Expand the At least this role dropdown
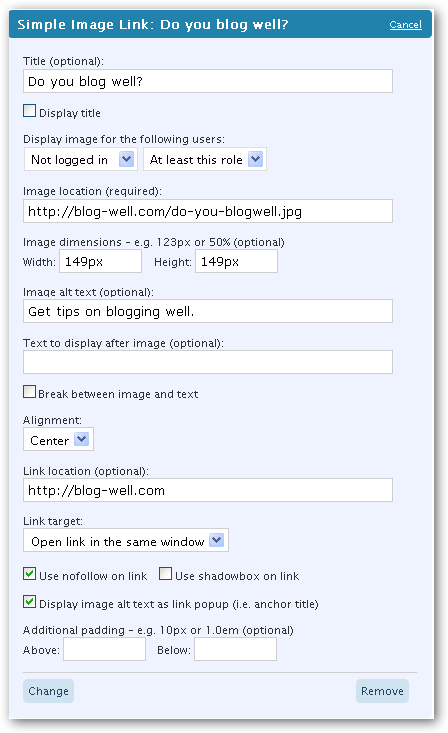Image resolution: width=448 pixels, height=733 pixels. click(205, 159)
